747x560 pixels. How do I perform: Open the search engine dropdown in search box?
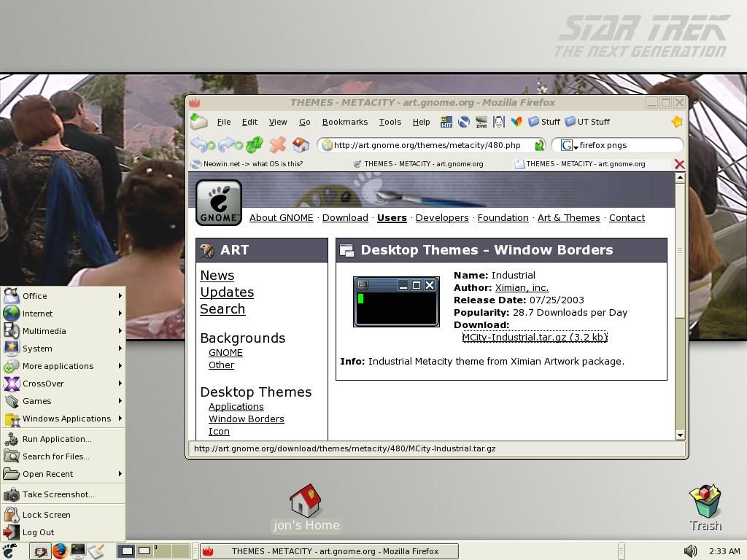tap(568, 145)
